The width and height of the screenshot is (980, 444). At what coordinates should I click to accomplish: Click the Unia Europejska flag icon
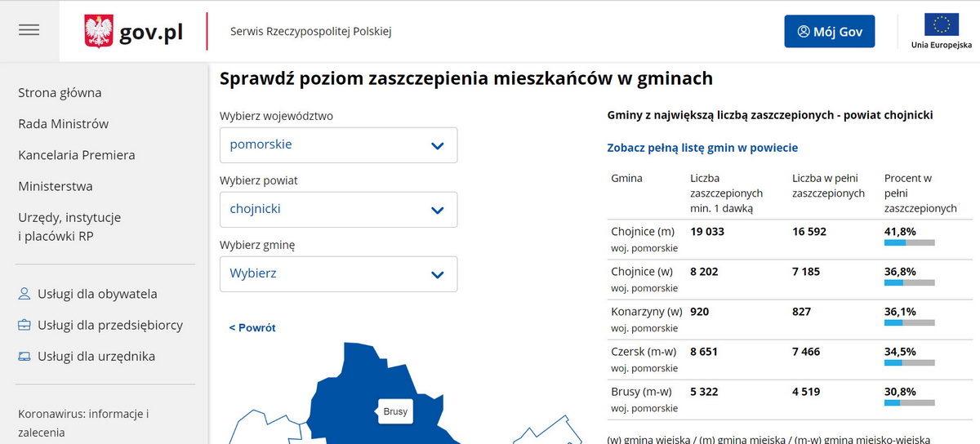(941, 25)
